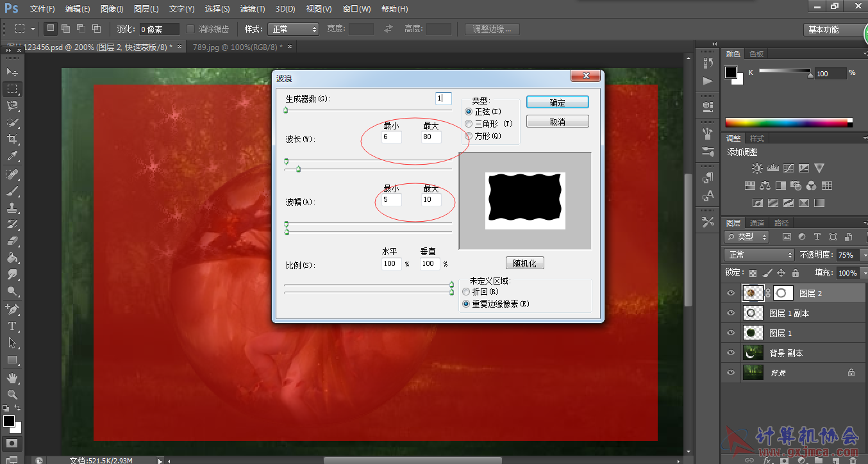Click 取消 button in wave dialog
Viewport: 868px width, 464px height.
[558, 122]
